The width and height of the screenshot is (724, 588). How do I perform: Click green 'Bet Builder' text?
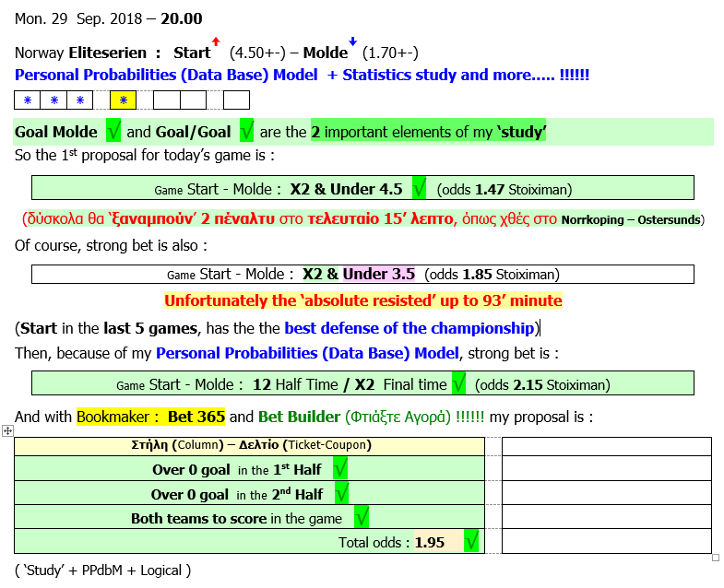tap(299, 417)
